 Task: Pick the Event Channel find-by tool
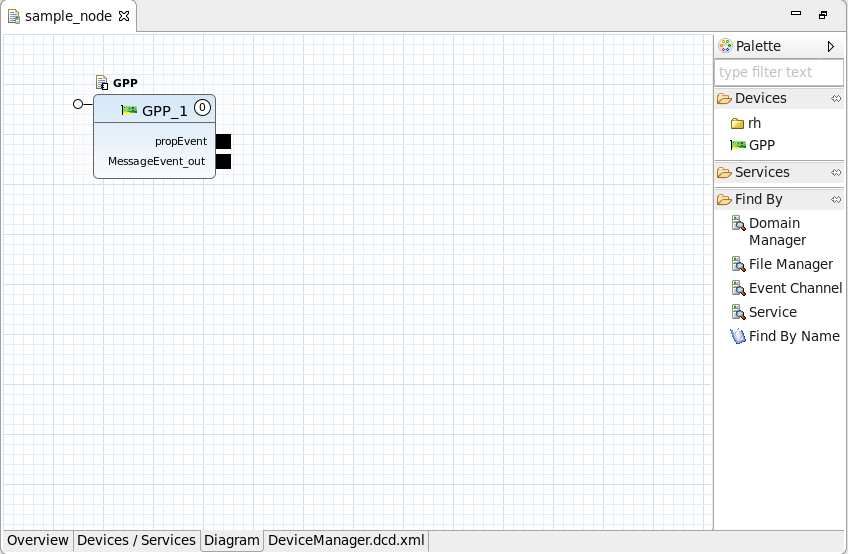[x=794, y=288]
